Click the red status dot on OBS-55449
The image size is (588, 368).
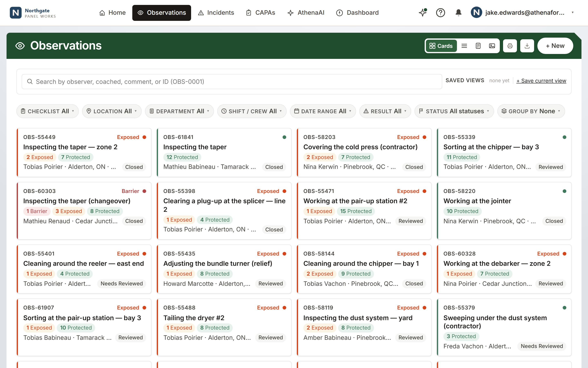(144, 137)
